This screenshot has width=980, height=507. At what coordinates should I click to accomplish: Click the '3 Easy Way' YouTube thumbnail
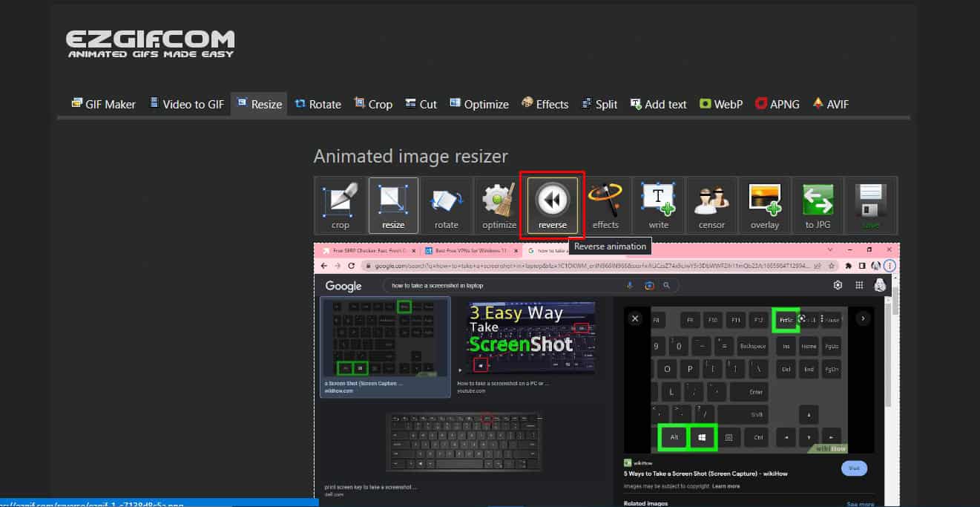[530, 338]
